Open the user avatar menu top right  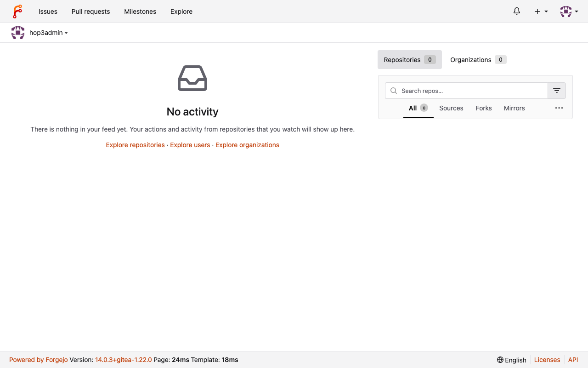point(569,11)
